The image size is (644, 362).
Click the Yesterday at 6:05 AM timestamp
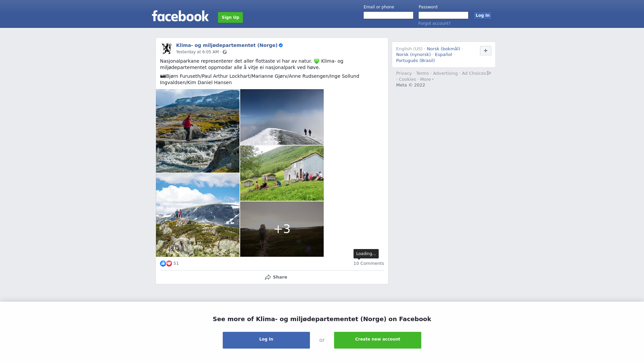click(x=197, y=52)
